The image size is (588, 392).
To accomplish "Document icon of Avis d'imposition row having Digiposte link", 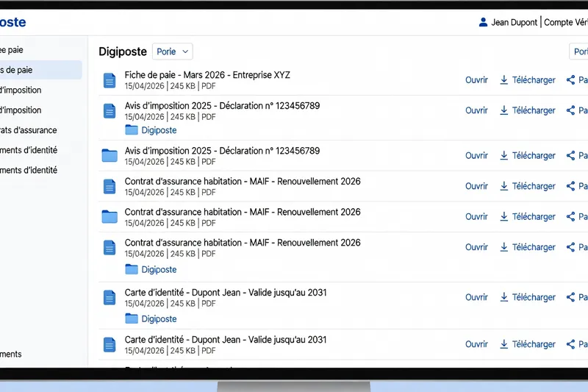I will click(110, 111).
